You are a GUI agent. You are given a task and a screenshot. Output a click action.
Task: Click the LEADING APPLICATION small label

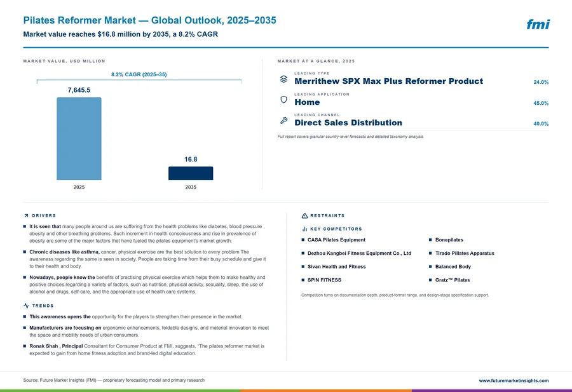point(322,94)
